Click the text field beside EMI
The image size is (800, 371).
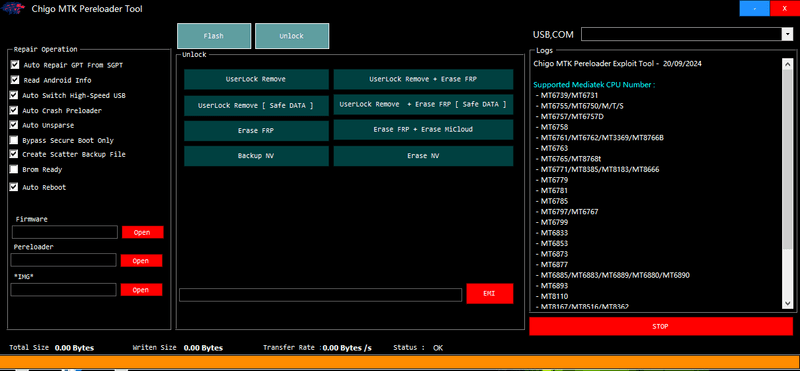[x=320, y=295]
